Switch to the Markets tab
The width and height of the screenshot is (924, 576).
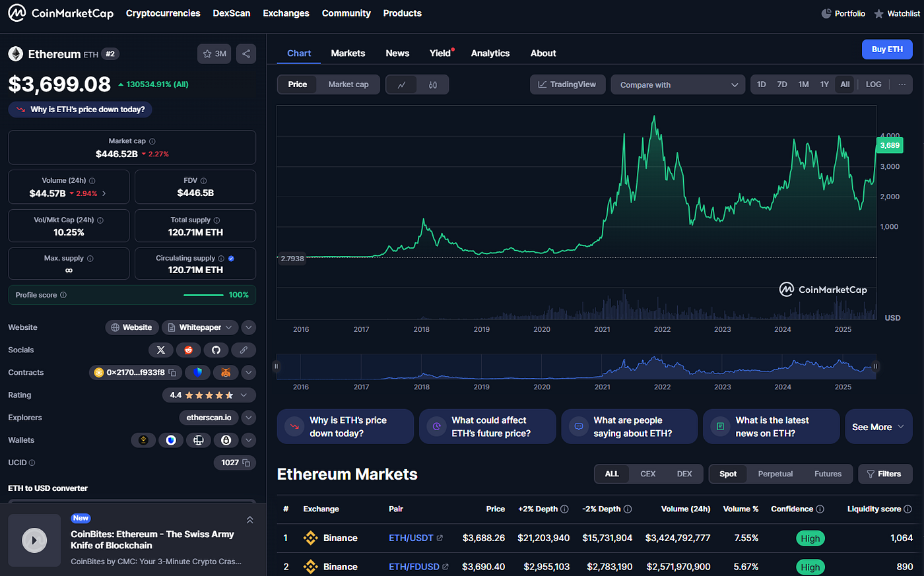348,53
